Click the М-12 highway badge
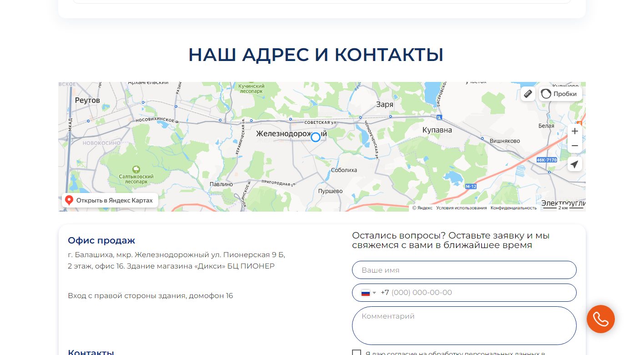Image resolution: width=644 pixels, height=355 pixels. point(471,187)
